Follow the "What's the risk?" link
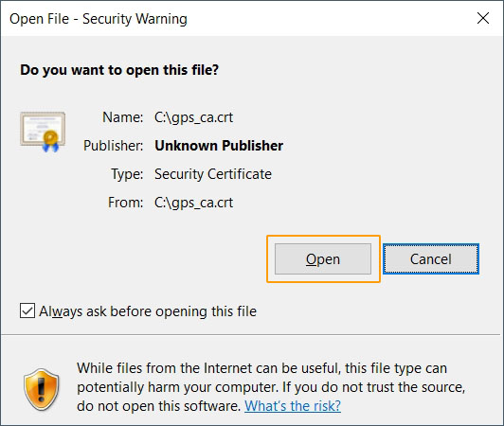Viewport: 504px width, 426px height. [x=293, y=406]
